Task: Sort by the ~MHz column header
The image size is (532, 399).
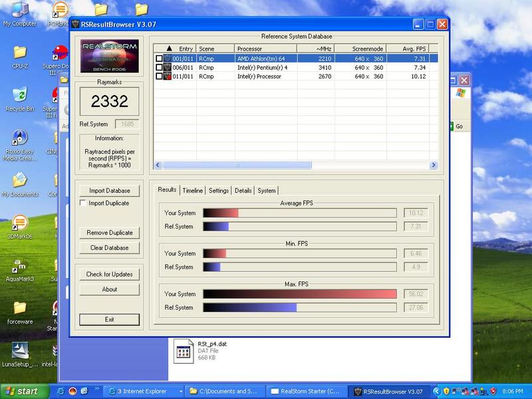Action: click(x=316, y=49)
